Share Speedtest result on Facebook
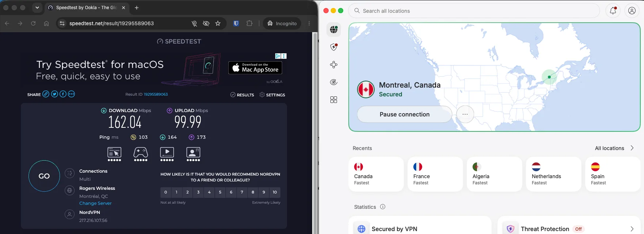The width and height of the screenshot is (644, 234). [63, 94]
